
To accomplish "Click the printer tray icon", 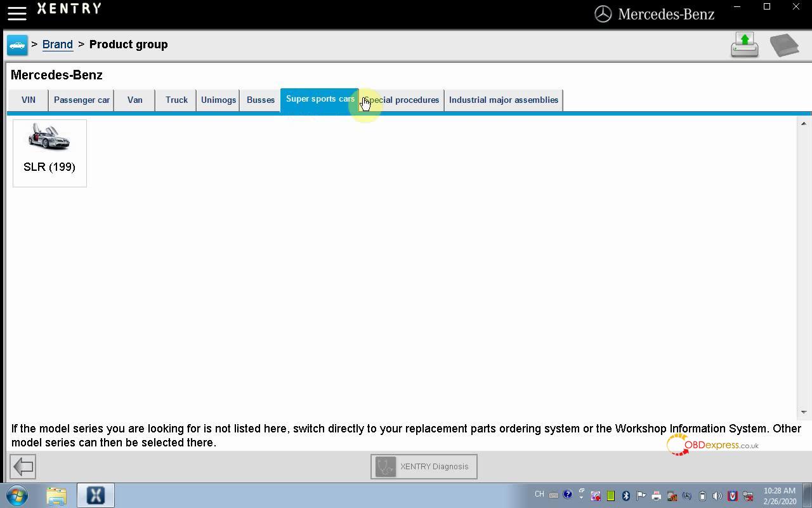I will click(656, 496).
